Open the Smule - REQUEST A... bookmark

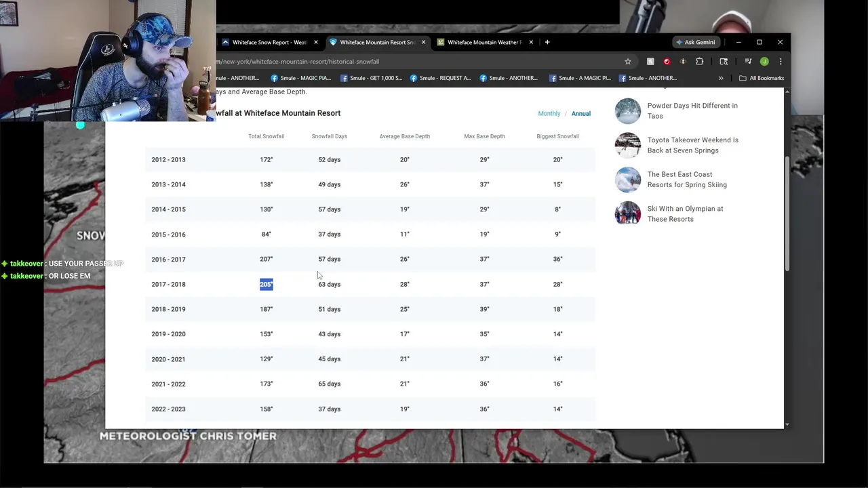click(440, 78)
